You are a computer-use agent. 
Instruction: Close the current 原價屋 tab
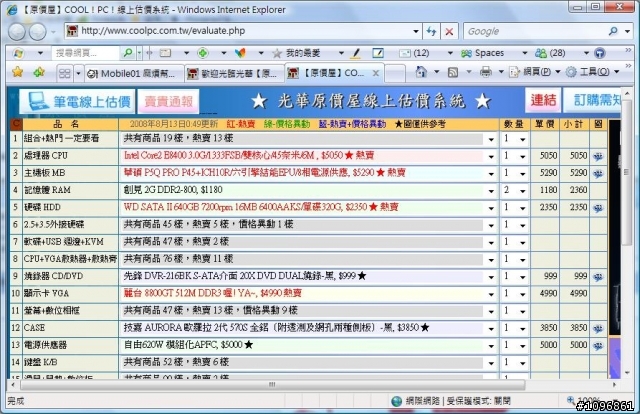pos(376,73)
